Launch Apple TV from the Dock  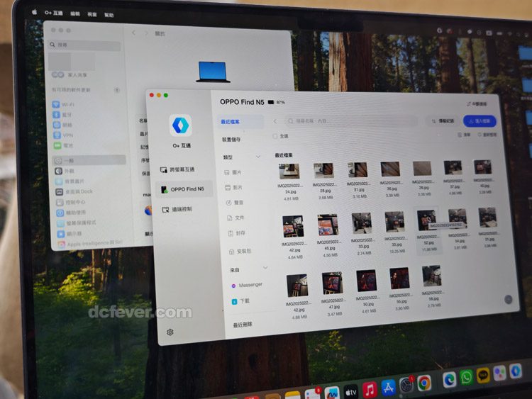tap(351, 392)
